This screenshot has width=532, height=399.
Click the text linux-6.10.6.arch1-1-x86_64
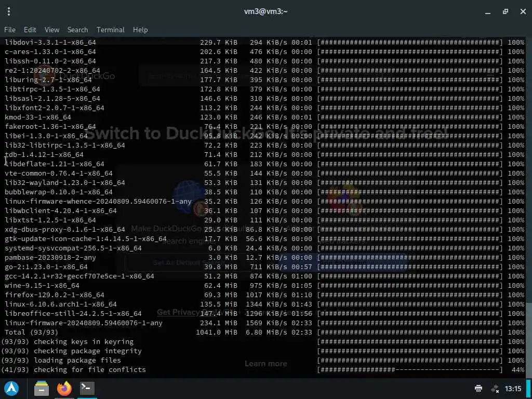pos(61,304)
